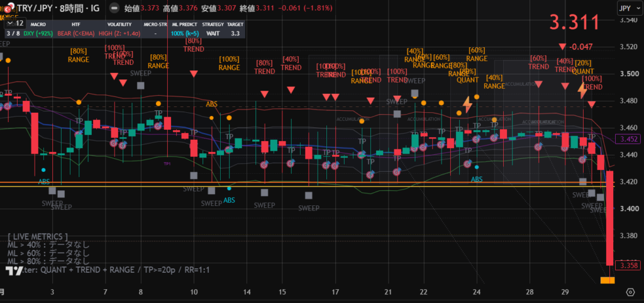Select the purple 3.452 price label
The height and width of the screenshot is (303, 644).
coord(628,139)
